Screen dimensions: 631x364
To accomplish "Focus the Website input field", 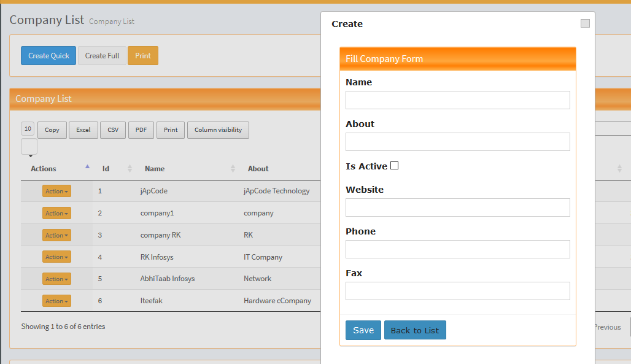I will click(457, 207).
